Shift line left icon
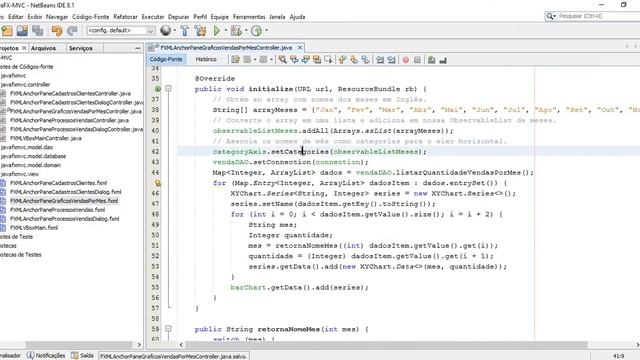The image size is (640, 360). pos(380,60)
